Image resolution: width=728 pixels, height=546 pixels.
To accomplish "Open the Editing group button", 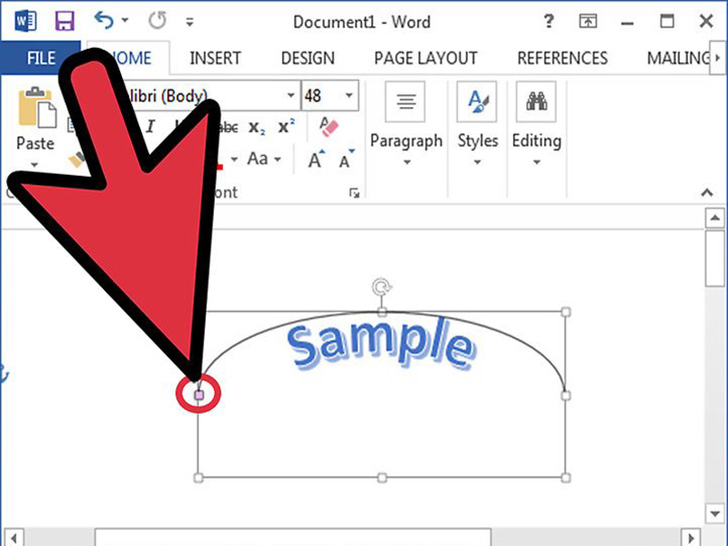I will coord(536,125).
